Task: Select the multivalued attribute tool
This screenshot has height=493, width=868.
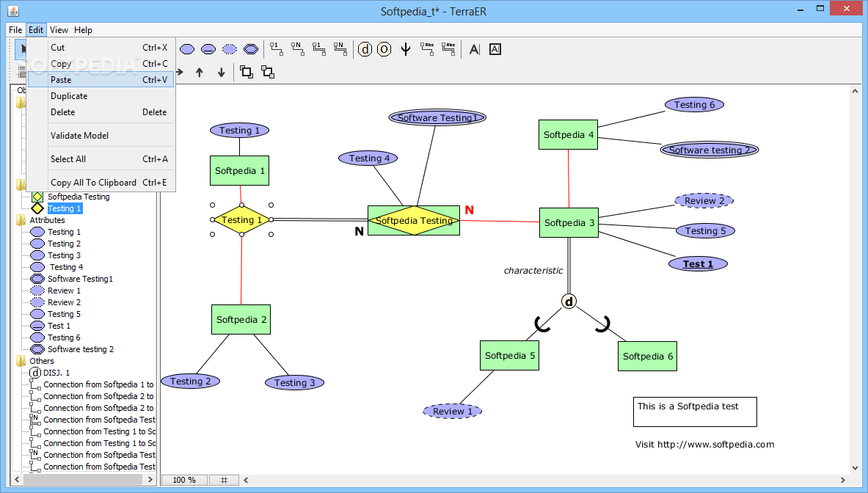Action: point(251,49)
